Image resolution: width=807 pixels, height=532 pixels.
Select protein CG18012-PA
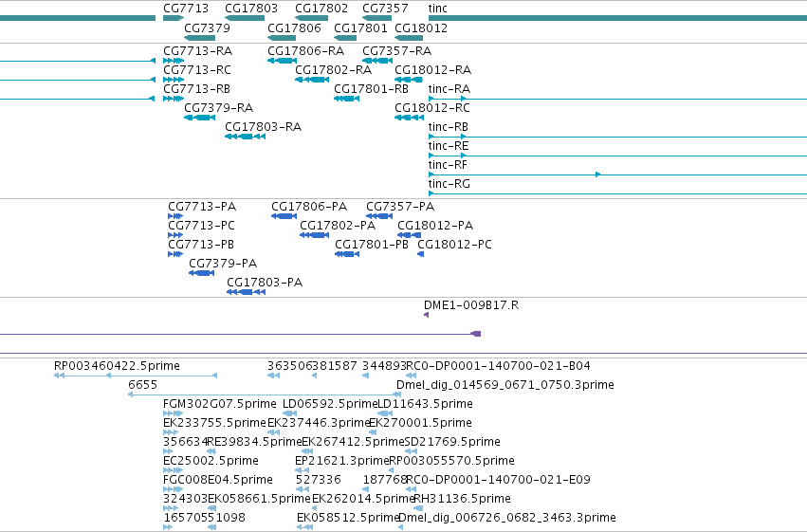point(409,235)
